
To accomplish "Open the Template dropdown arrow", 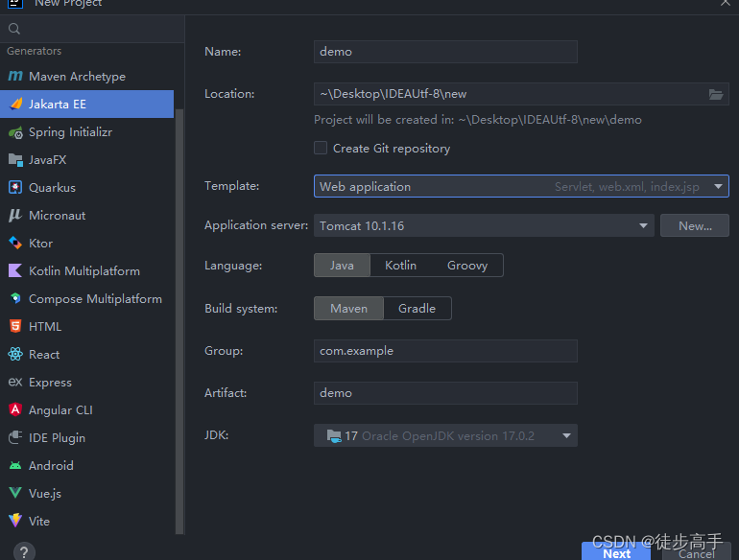I will point(718,187).
